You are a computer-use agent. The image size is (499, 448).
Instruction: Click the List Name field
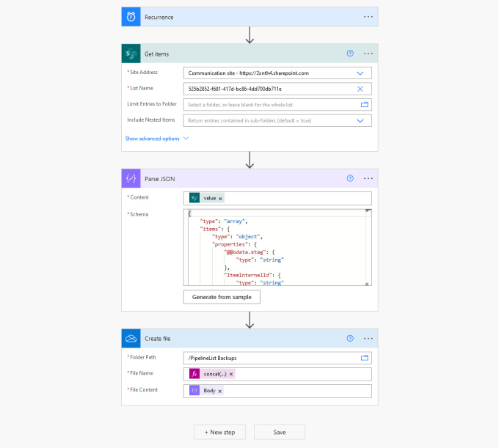click(x=277, y=89)
